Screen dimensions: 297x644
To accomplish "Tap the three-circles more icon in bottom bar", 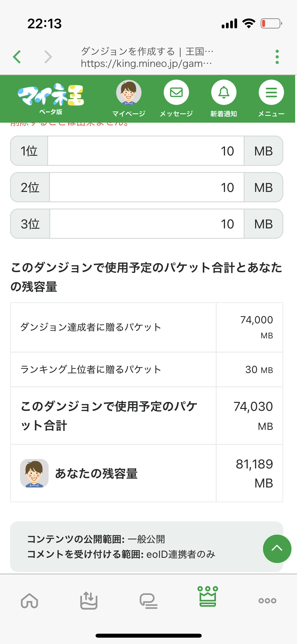I will tap(267, 601).
